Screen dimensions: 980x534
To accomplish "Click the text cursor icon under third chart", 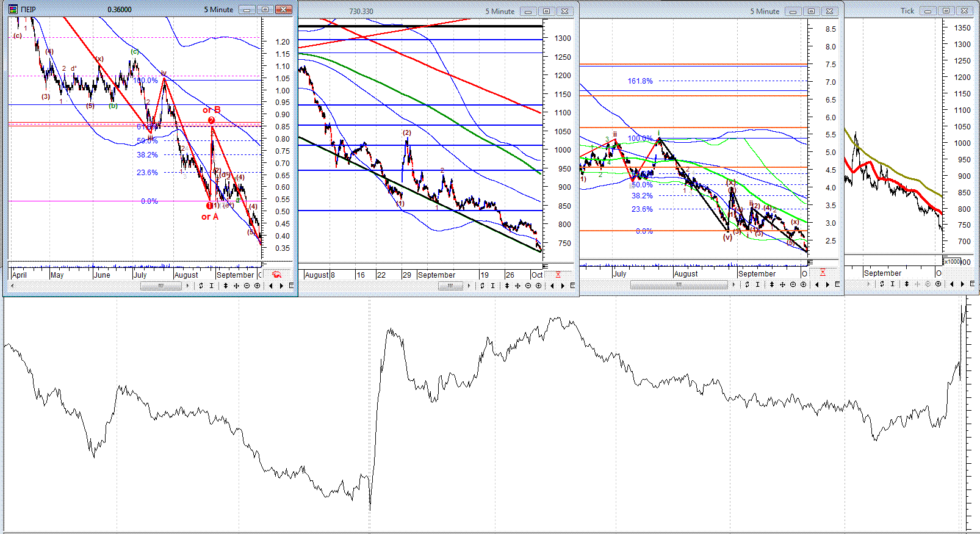I will (x=757, y=284).
